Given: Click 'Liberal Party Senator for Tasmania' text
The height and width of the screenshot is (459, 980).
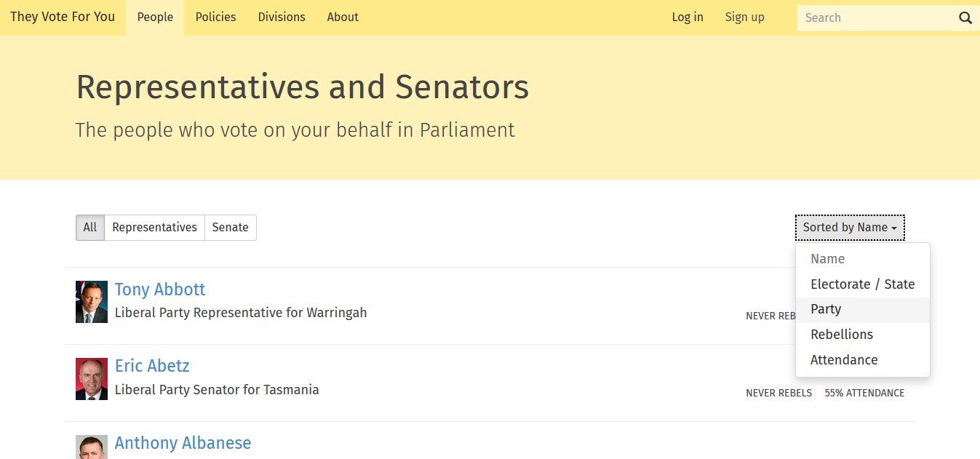Looking at the screenshot, I should tap(217, 390).
